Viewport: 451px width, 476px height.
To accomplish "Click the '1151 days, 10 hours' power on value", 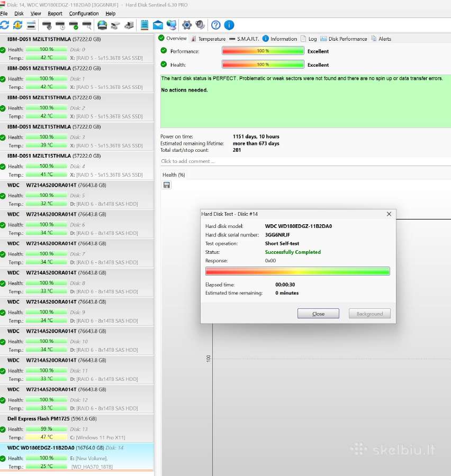I will pos(256,136).
